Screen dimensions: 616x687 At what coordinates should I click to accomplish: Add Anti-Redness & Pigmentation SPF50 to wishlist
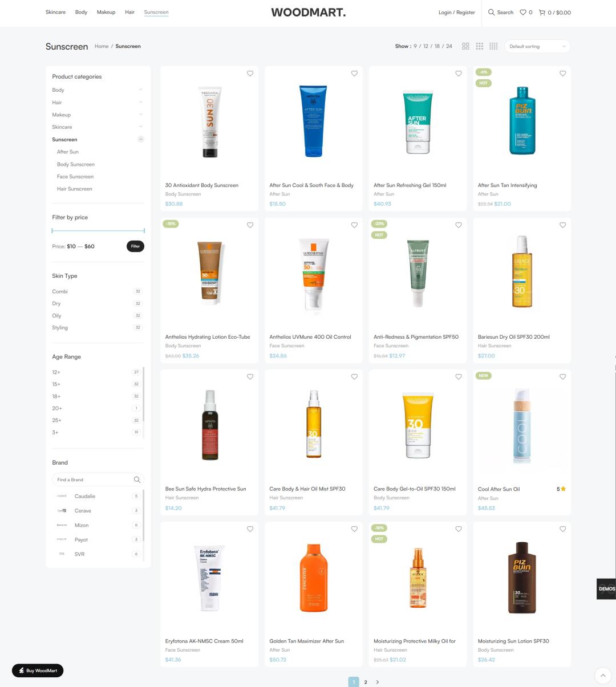click(459, 225)
